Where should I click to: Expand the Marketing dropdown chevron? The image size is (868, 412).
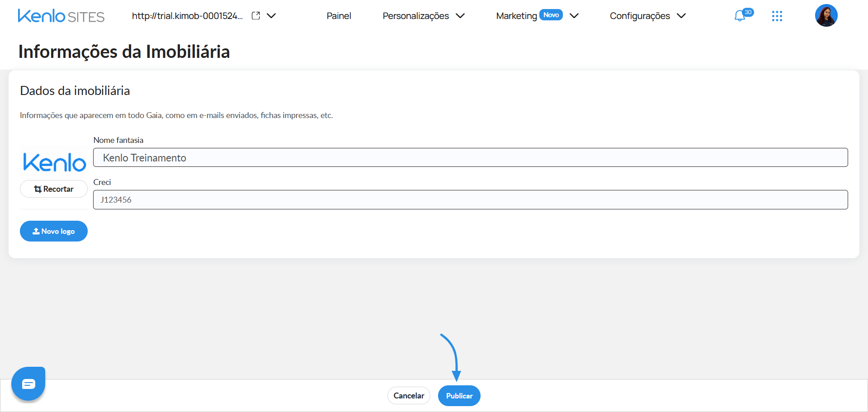click(x=574, y=16)
